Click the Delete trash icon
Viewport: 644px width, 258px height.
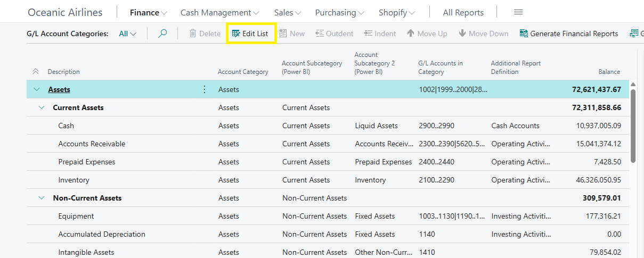click(x=193, y=34)
